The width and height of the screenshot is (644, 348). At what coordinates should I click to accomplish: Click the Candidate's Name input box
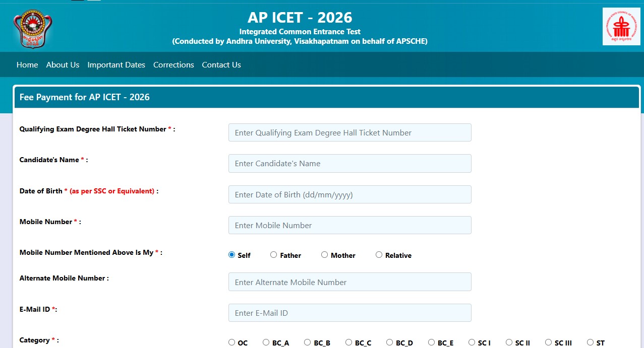[349, 163]
